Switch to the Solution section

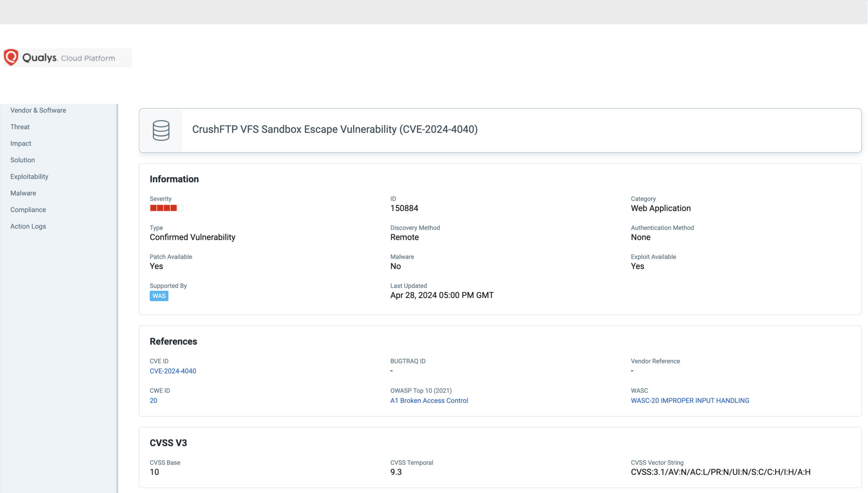(x=22, y=160)
